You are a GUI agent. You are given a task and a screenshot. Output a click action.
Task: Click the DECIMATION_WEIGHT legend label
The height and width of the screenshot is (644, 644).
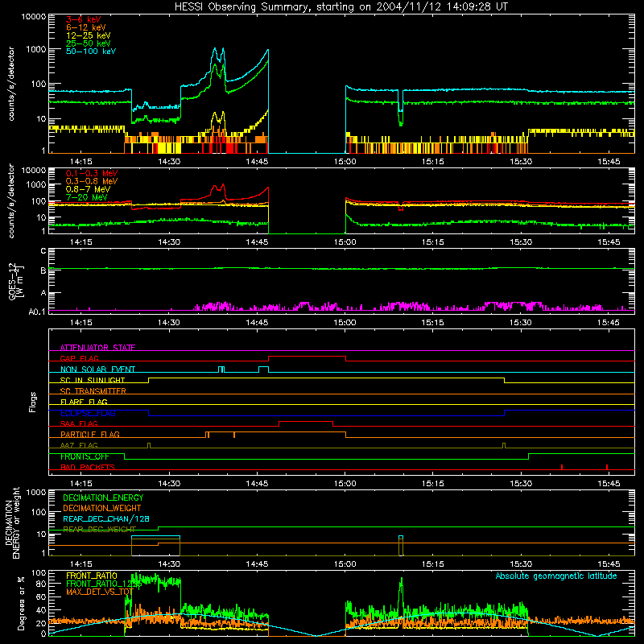[102, 508]
